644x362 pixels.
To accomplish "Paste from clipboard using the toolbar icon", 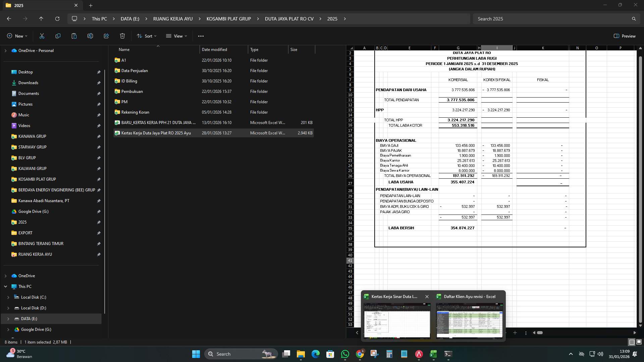I will pyautogui.click(x=74, y=36).
